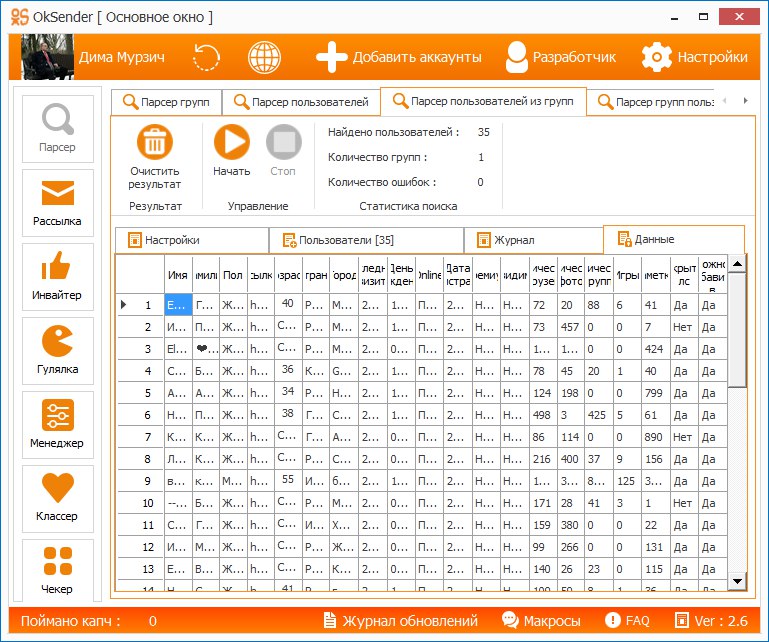
Task: Switch to the Парсер пользователей tab
Action: 300,102
